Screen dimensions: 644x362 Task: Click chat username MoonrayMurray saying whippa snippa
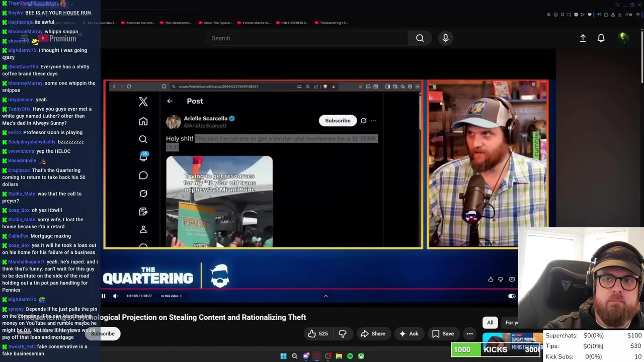(25, 32)
